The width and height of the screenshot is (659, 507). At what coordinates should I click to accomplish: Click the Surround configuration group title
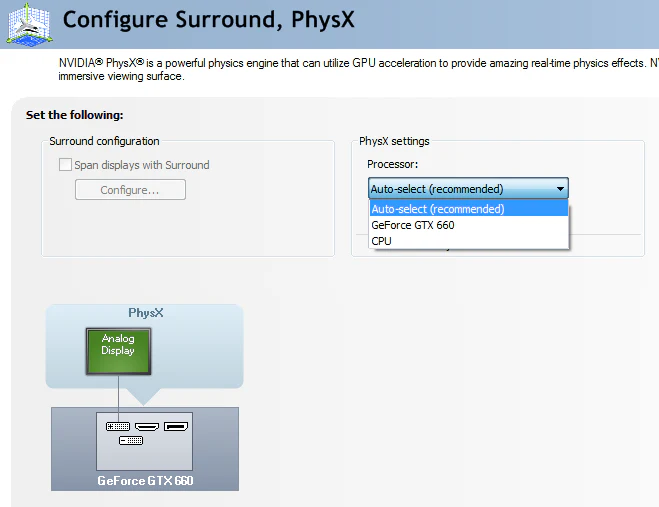(104, 141)
